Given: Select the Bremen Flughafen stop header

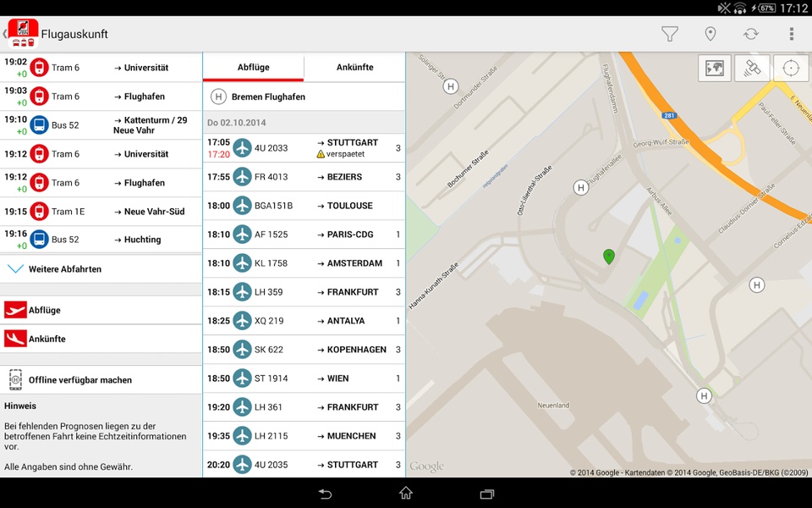Looking at the screenshot, I should [304, 97].
